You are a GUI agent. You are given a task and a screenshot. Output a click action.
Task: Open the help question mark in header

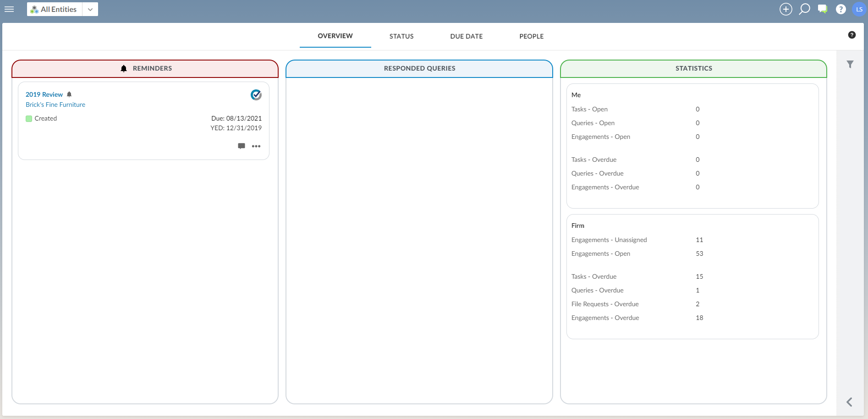point(841,9)
